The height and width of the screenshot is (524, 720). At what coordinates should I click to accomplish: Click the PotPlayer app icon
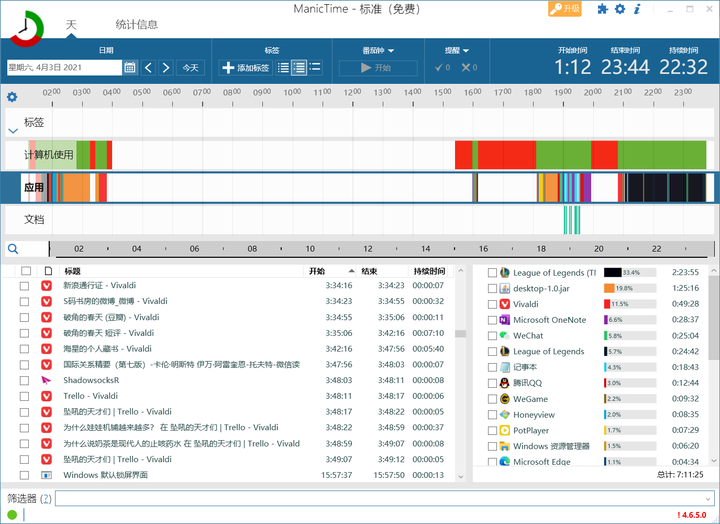pos(505,430)
